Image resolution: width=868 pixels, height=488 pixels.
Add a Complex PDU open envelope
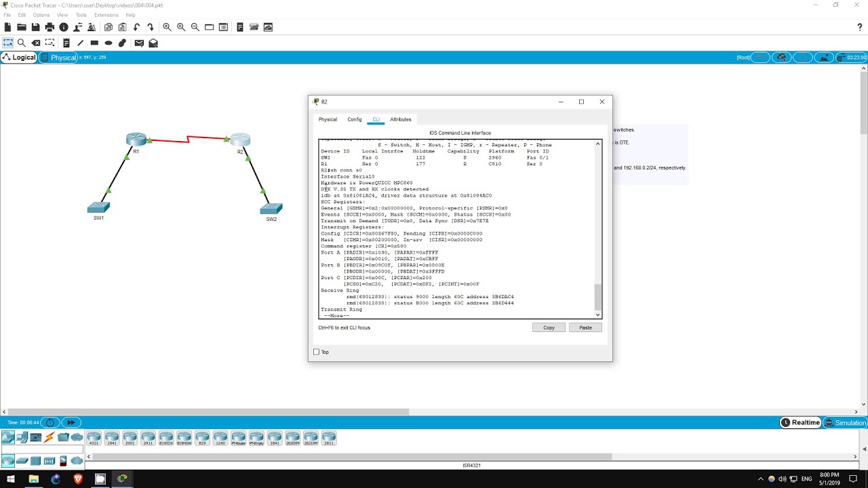coord(153,43)
